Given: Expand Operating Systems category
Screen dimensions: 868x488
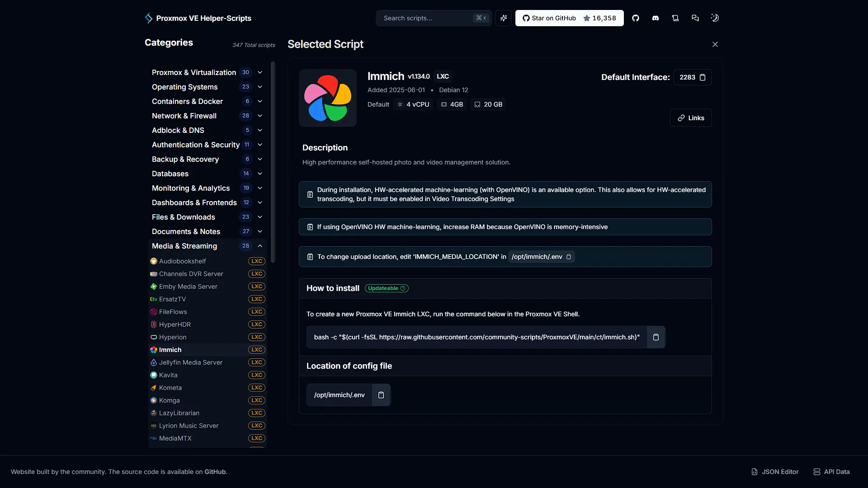Looking at the screenshot, I should click(x=208, y=87).
